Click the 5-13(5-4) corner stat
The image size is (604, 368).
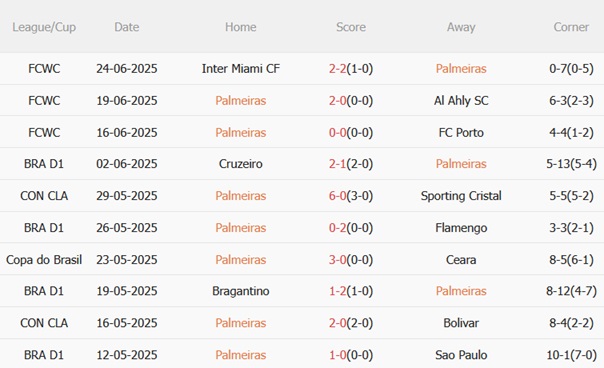click(x=571, y=164)
